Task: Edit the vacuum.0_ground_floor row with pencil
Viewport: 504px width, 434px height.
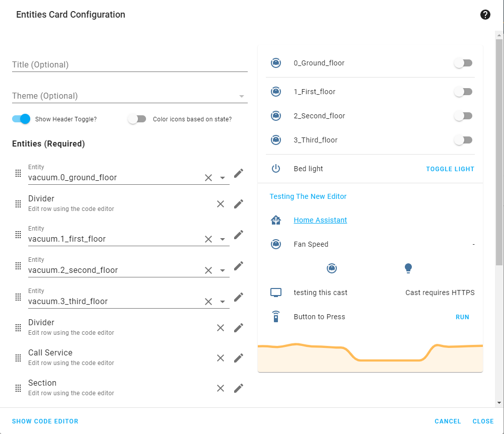Action: coord(239,173)
